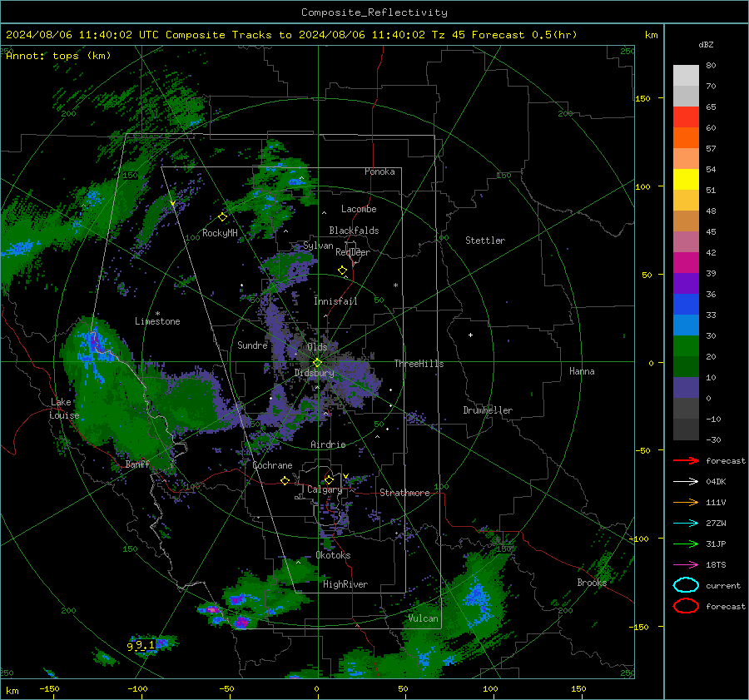Click the cyan current ellipse in legend
Screen dimensions: 749x700
coord(686,585)
